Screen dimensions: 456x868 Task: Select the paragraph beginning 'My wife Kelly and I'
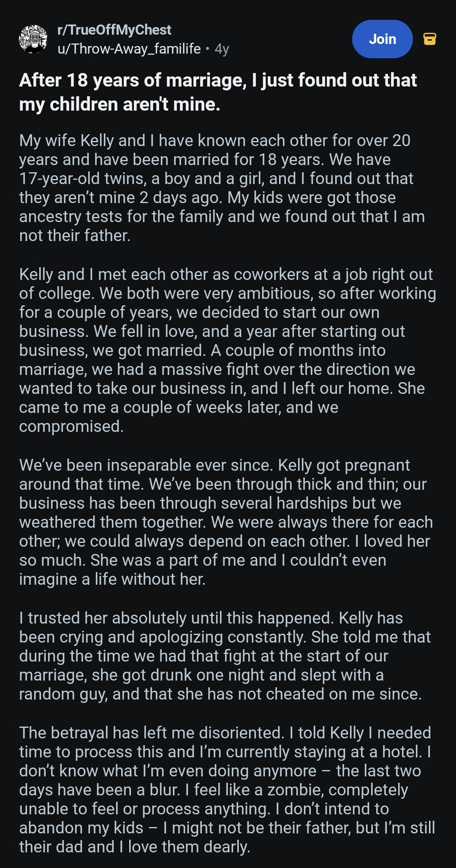[222, 188]
